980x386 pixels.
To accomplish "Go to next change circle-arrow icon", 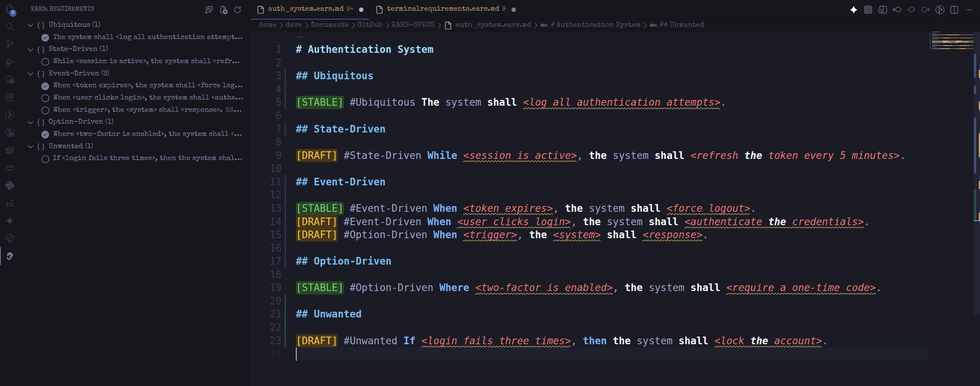I will pos(926,10).
